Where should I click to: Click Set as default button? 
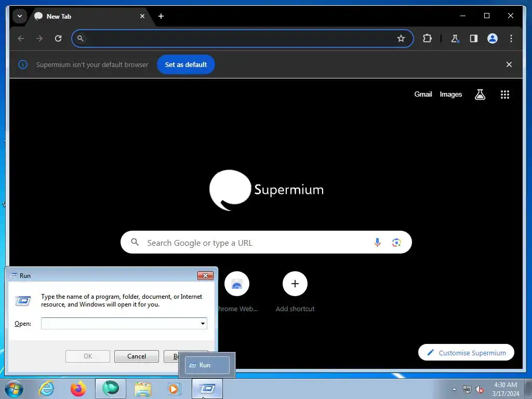click(185, 64)
